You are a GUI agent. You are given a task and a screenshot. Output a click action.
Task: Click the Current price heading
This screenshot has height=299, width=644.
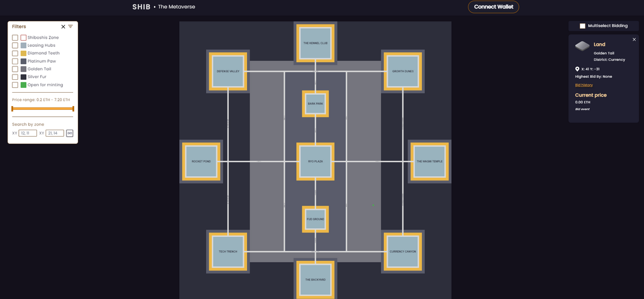(591, 95)
